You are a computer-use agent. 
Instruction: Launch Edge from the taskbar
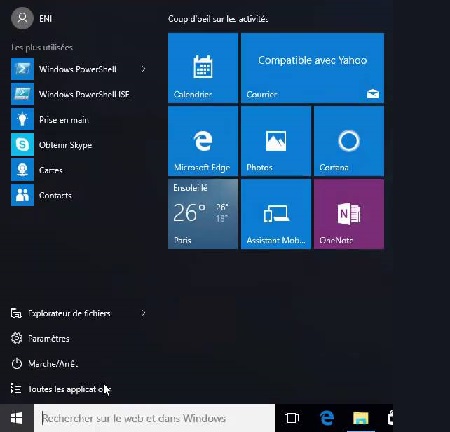(327, 418)
